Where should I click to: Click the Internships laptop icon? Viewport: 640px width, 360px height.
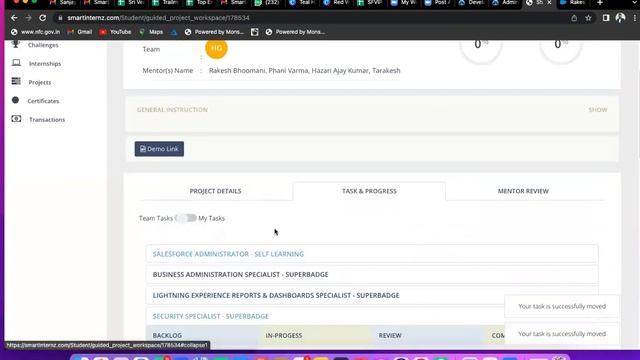16,63
